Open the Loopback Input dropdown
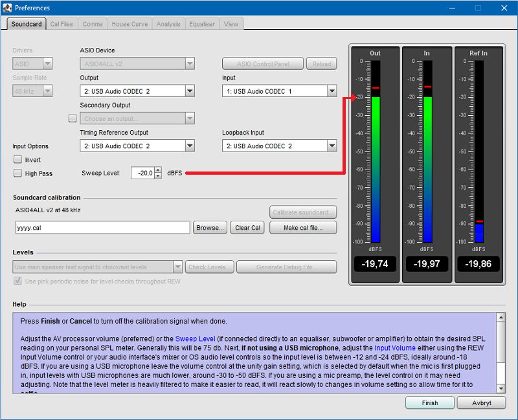Viewport: 518px width, 420px height. (332, 146)
